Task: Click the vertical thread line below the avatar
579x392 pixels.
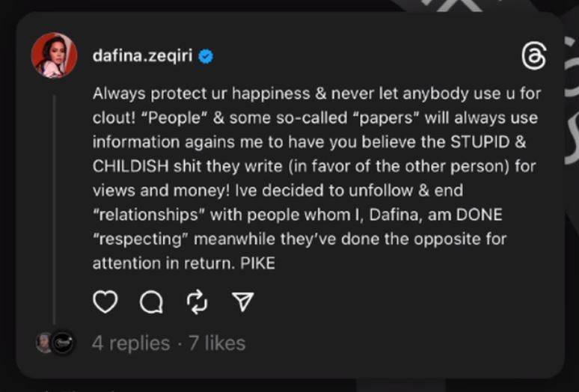Action: [x=55, y=209]
